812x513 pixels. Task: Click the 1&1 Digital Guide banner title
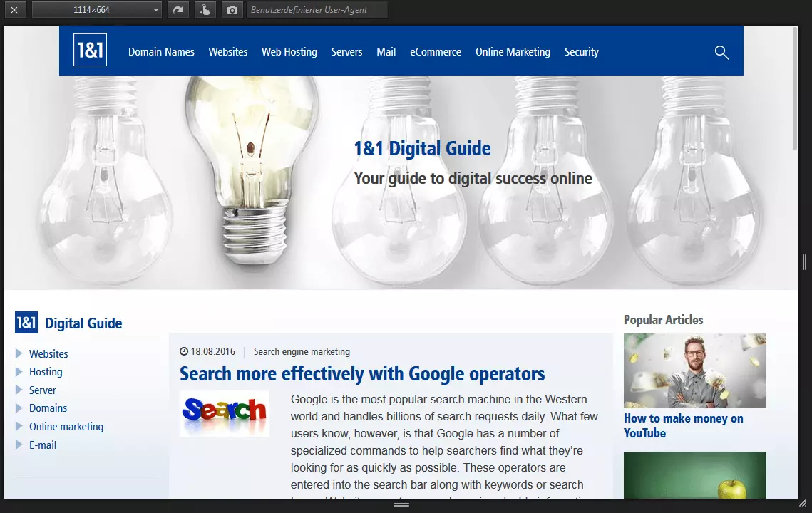tap(422, 149)
